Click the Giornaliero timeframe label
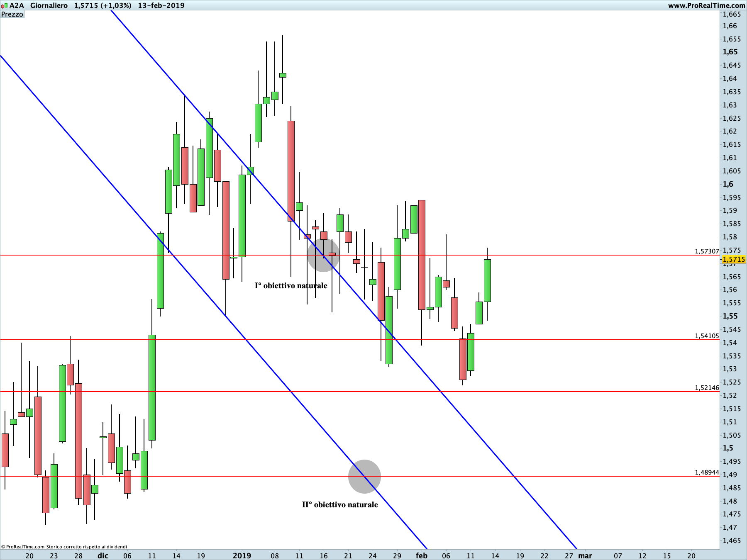This screenshot has height=560, width=747. [x=49, y=5]
